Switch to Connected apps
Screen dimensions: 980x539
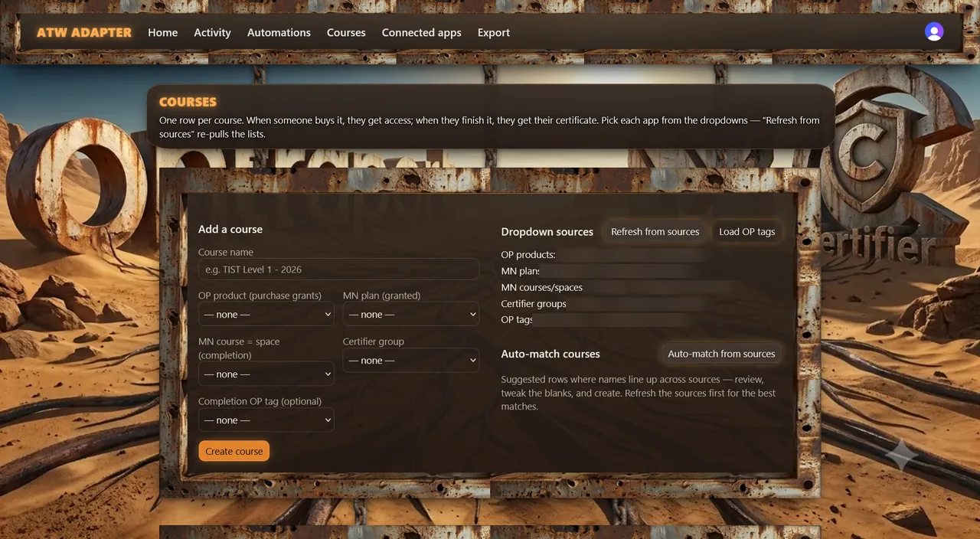tap(421, 32)
